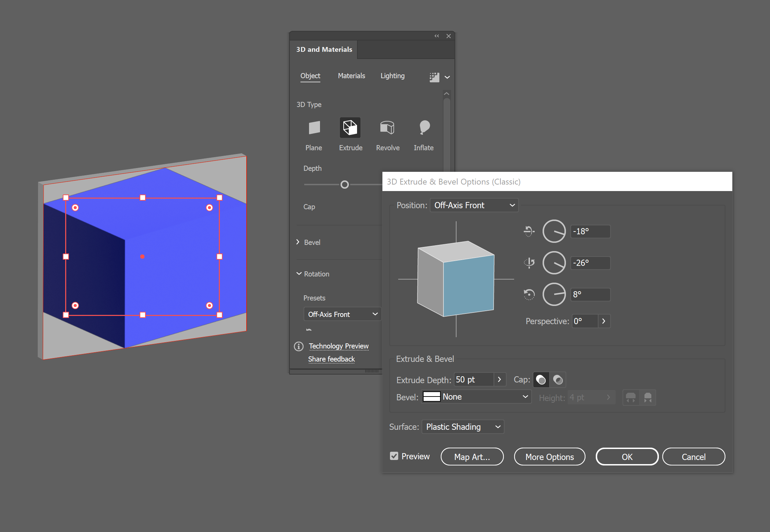Screen dimensions: 770x532
Task: Select the Extrude 3D type icon
Action: coord(350,128)
